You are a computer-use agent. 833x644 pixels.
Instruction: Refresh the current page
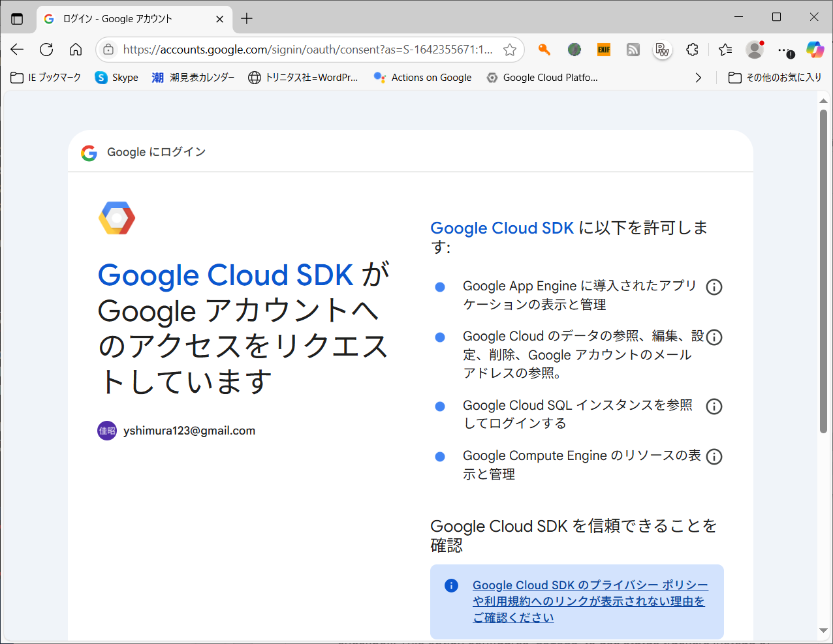[x=46, y=50]
